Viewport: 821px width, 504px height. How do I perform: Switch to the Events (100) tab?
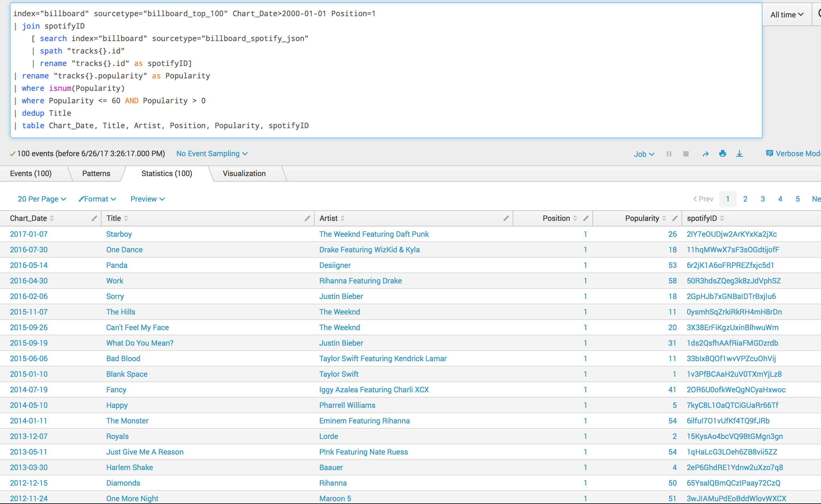point(31,174)
